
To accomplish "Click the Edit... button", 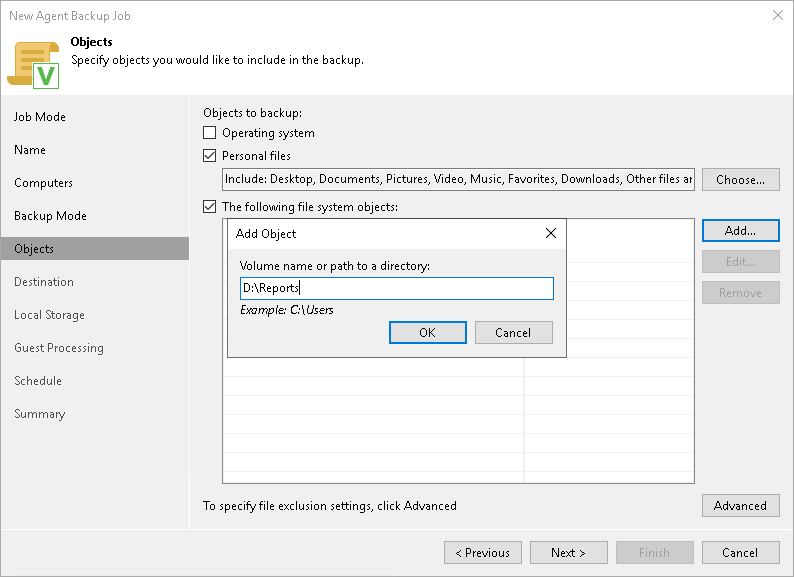I will [740, 261].
